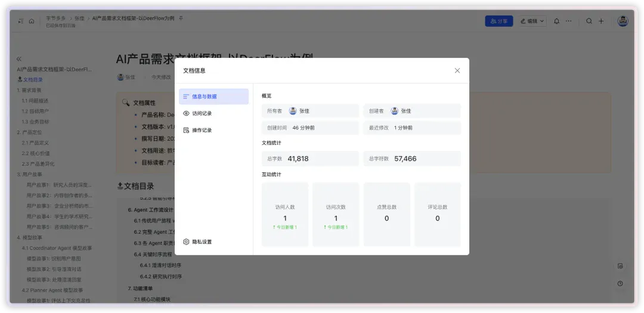644x313 pixels.
Task: Jump to outline section 2. 产品定位
Action: point(29,132)
